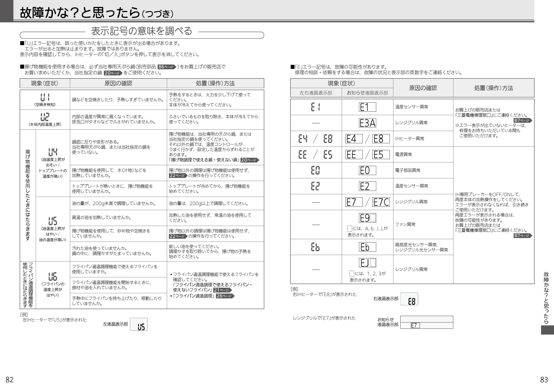The height and width of the screenshot is (392, 554).
Task: Click the 右液晶表示部 example label
Action: (386, 299)
